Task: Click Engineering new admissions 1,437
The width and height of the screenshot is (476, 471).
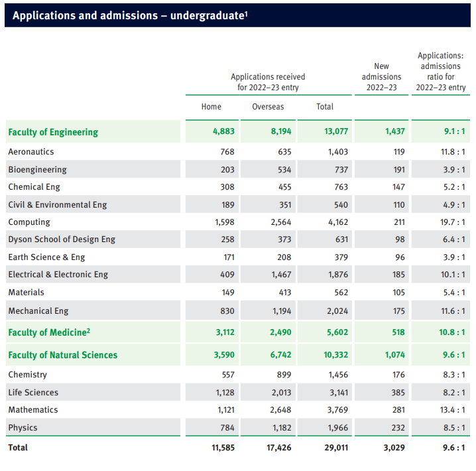Action: (x=395, y=131)
